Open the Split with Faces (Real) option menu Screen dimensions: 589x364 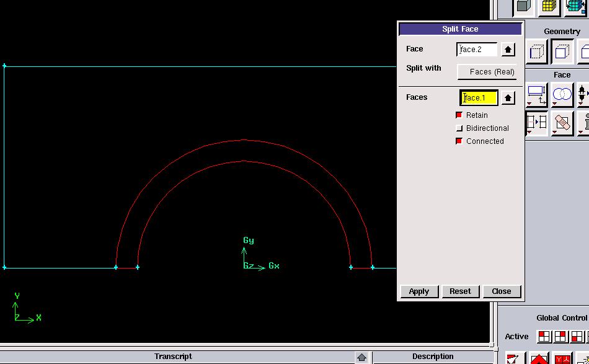[x=487, y=72]
